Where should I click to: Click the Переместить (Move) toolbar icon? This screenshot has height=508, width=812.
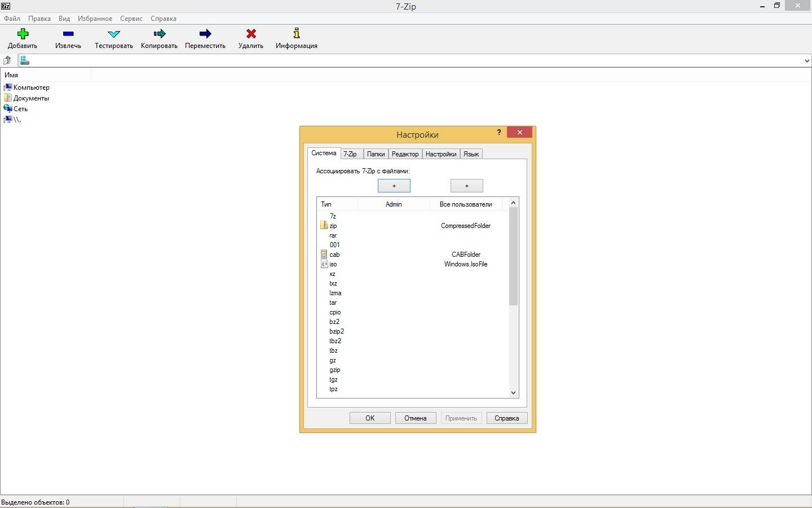[205, 34]
